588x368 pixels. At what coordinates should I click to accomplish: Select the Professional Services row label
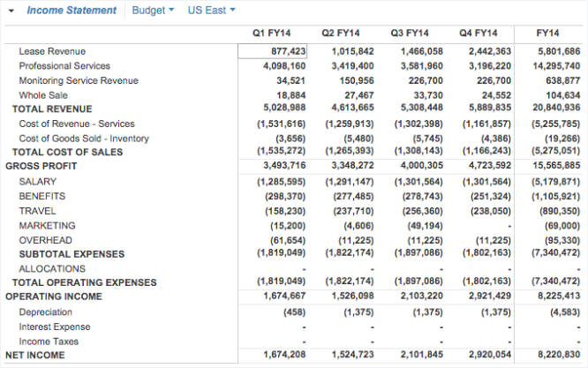(x=64, y=66)
